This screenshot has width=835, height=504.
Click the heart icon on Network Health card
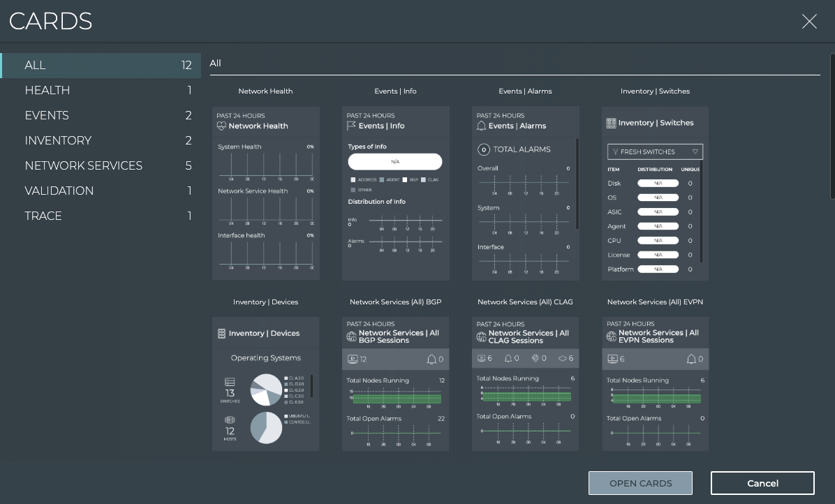point(222,126)
